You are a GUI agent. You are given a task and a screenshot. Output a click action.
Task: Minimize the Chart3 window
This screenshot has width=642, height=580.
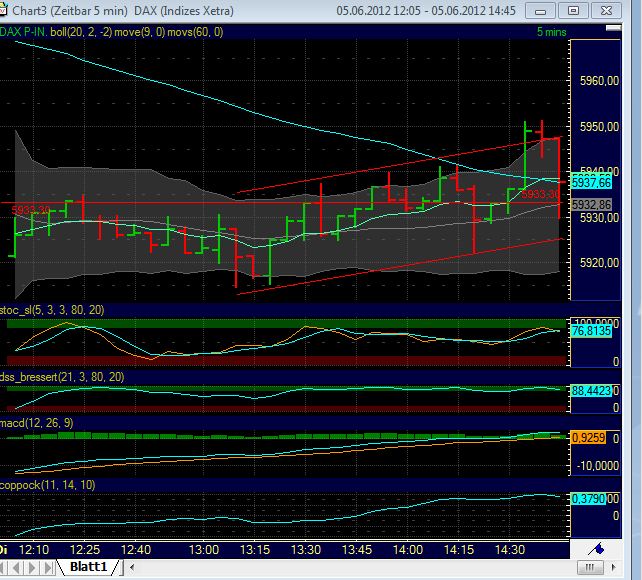[x=540, y=11]
